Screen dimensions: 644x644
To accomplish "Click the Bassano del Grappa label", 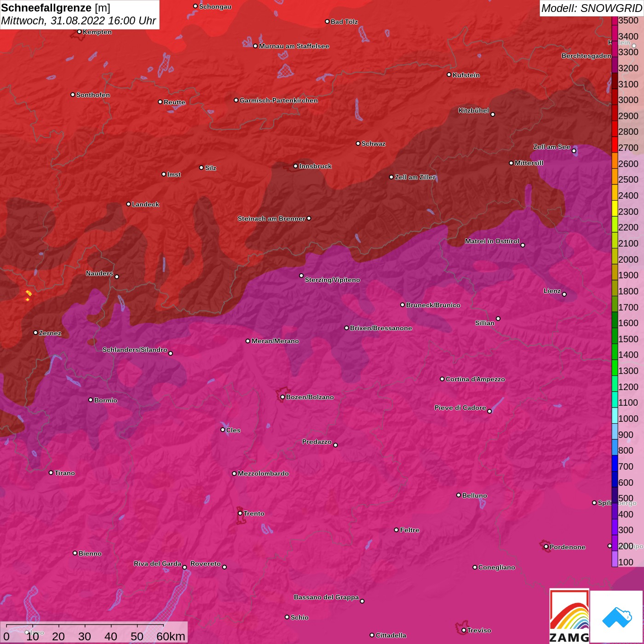I will [x=326, y=597].
